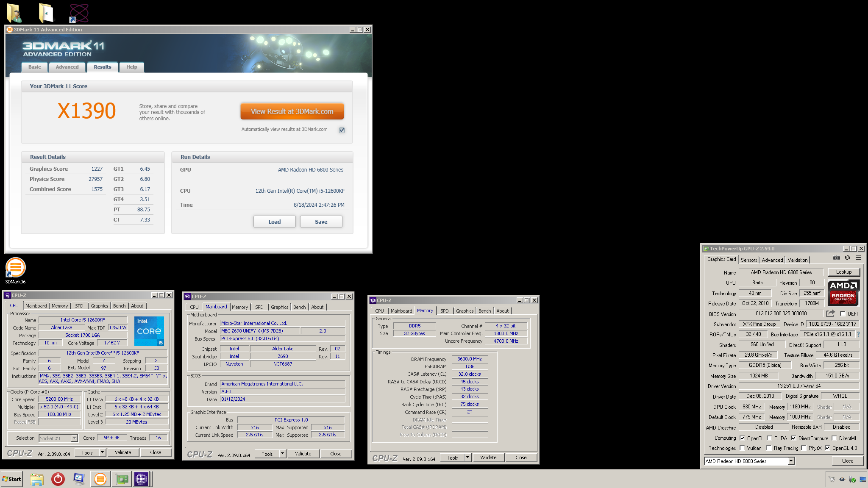Switch to 3DMark 11 taskbar button
The image size is (868, 488).
tap(100, 479)
